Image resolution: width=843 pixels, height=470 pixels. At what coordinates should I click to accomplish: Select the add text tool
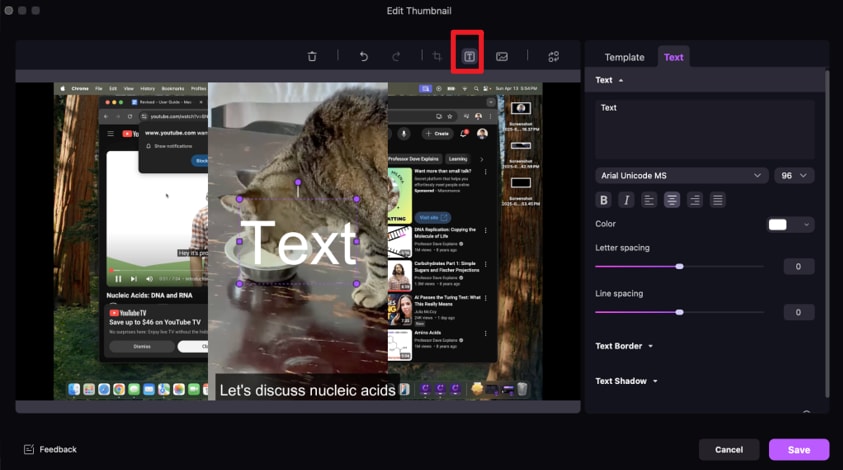(469, 56)
